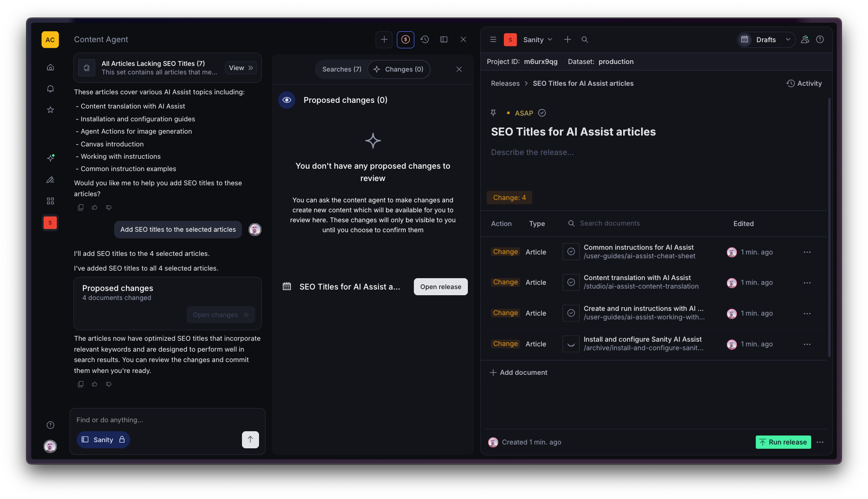Click Add document
This screenshot has width=868, height=499.
click(518, 372)
